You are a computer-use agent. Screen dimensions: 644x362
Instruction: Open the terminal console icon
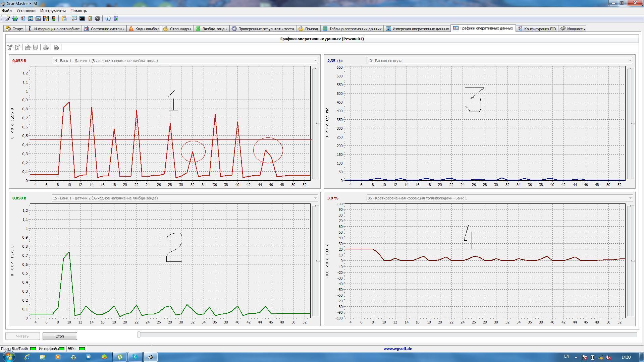point(82,18)
